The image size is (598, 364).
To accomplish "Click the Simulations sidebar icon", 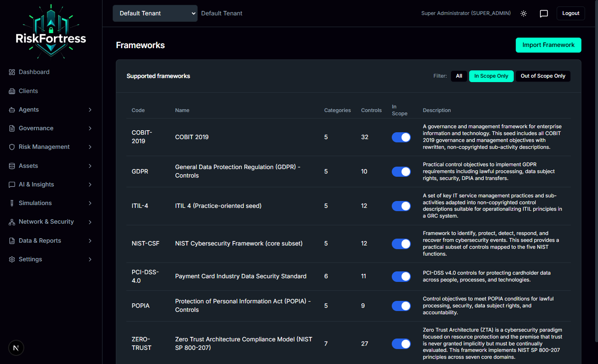I will pyautogui.click(x=11, y=203).
